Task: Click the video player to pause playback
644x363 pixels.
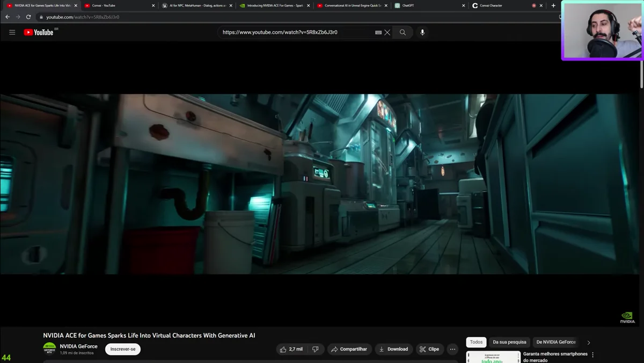Action: 320,184
